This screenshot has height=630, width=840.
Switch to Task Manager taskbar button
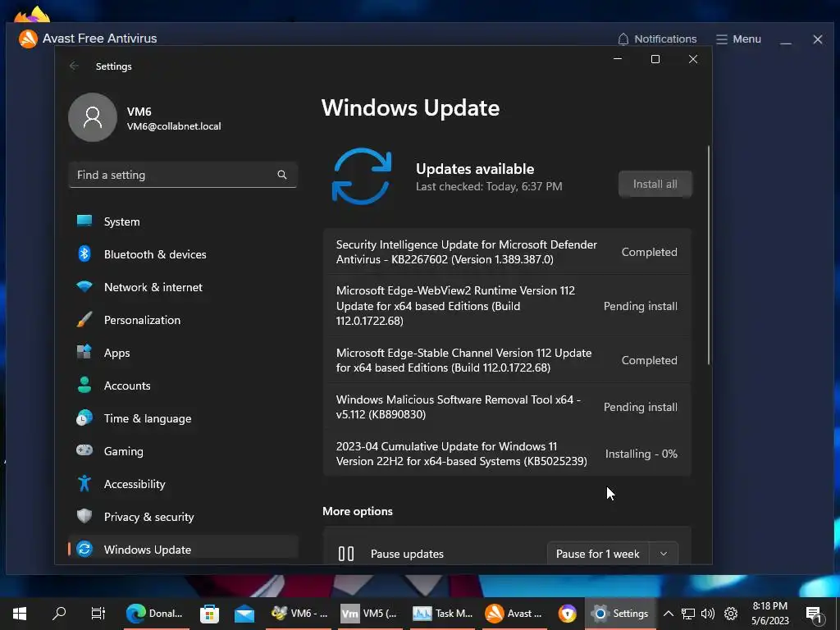pos(442,614)
